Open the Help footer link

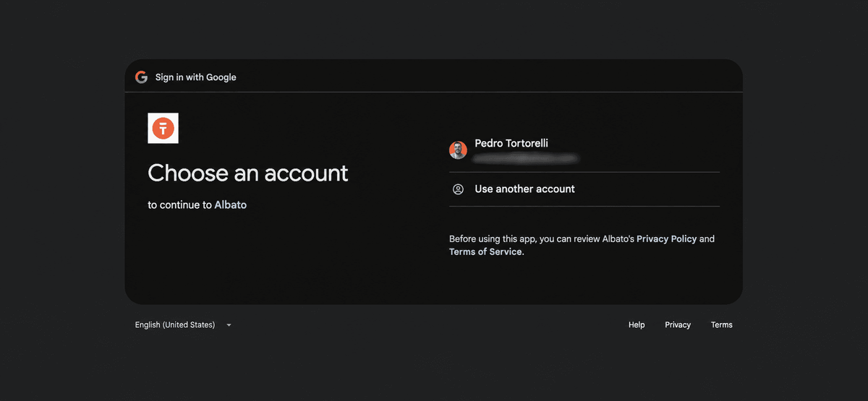pos(637,325)
